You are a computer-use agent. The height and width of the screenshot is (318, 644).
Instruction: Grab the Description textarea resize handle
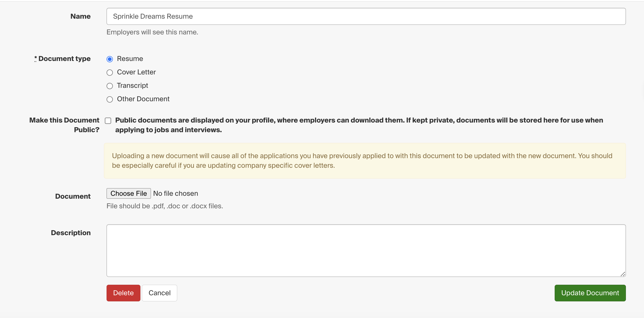pos(623,274)
